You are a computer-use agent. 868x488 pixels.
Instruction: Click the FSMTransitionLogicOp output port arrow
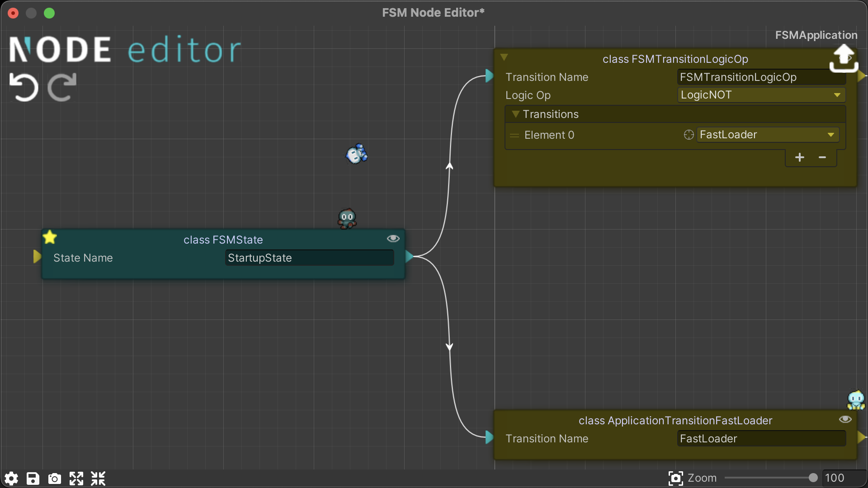coord(862,76)
